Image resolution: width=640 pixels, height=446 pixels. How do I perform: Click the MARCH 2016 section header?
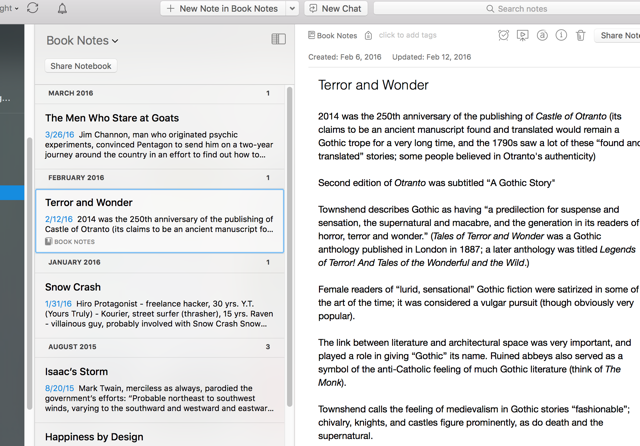click(160, 93)
